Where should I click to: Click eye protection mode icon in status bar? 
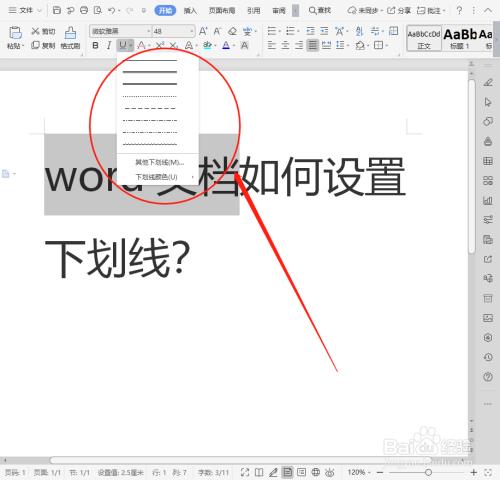click(330, 472)
